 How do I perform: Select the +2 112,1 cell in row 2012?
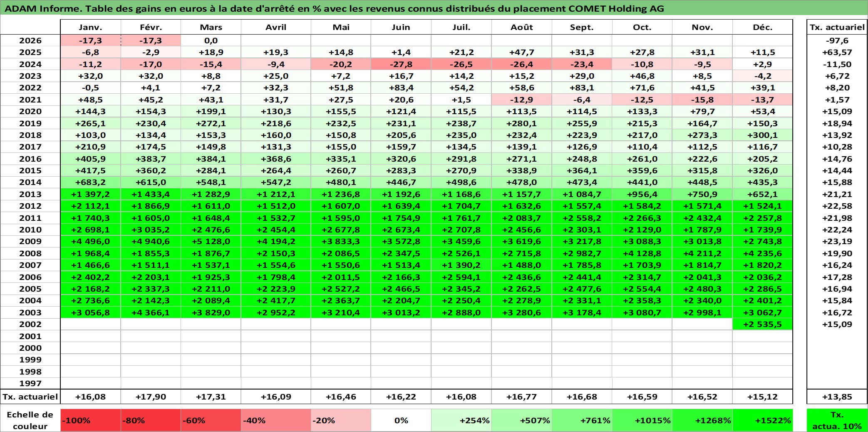[91, 206]
